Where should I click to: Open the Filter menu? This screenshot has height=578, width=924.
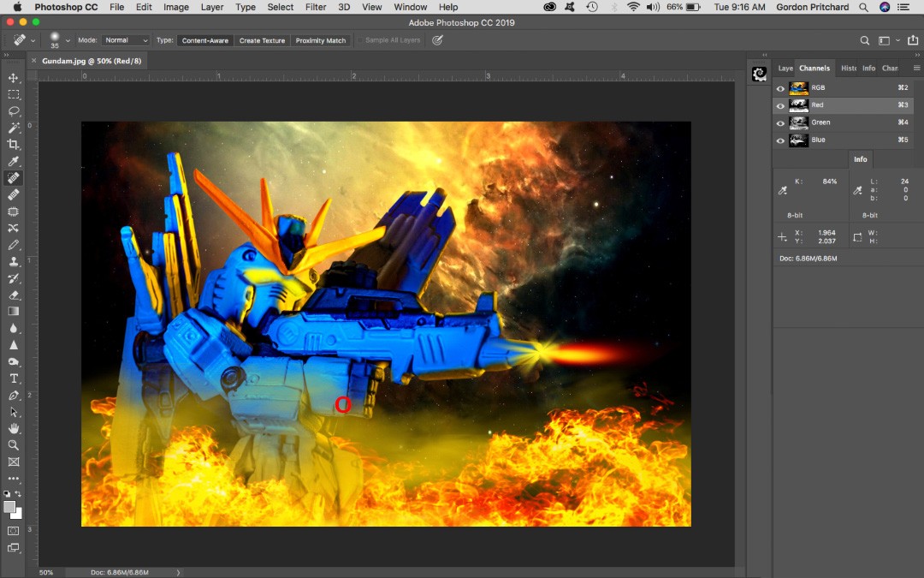(315, 7)
